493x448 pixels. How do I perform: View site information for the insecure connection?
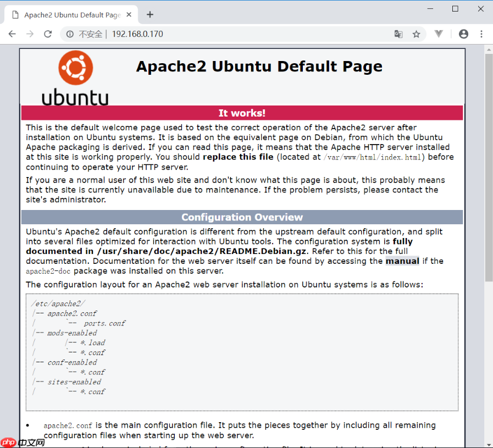[70, 34]
